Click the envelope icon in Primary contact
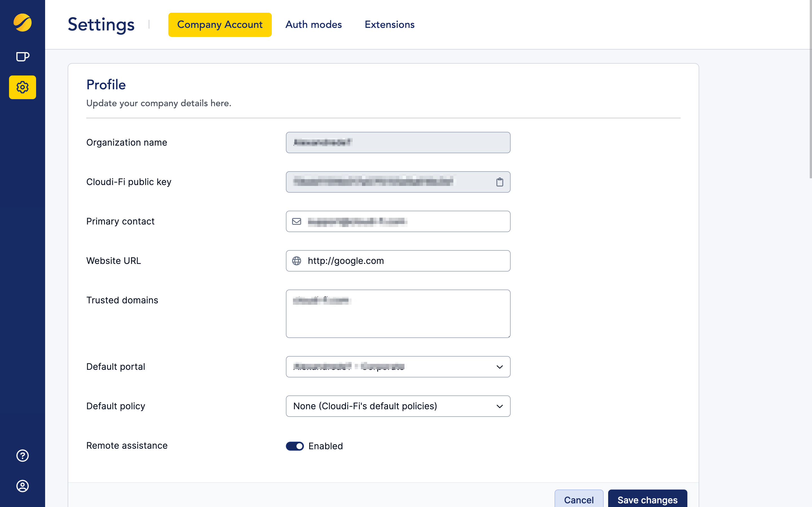Image resolution: width=812 pixels, height=507 pixels. (x=297, y=221)
